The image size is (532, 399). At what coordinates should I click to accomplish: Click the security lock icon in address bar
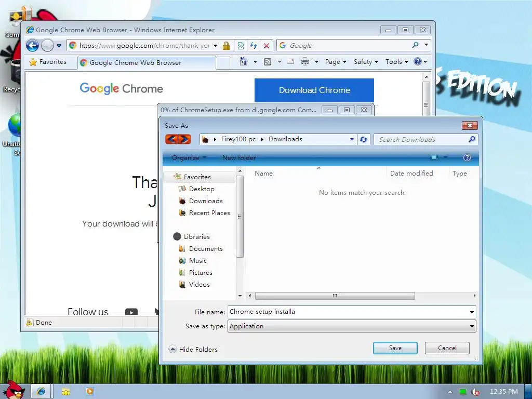[227, 46]
